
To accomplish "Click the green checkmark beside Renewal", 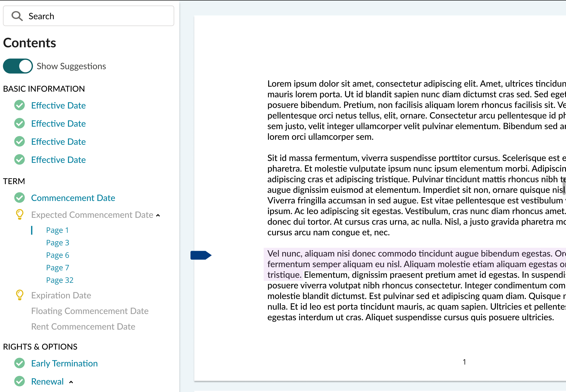I will coord(19,381).
